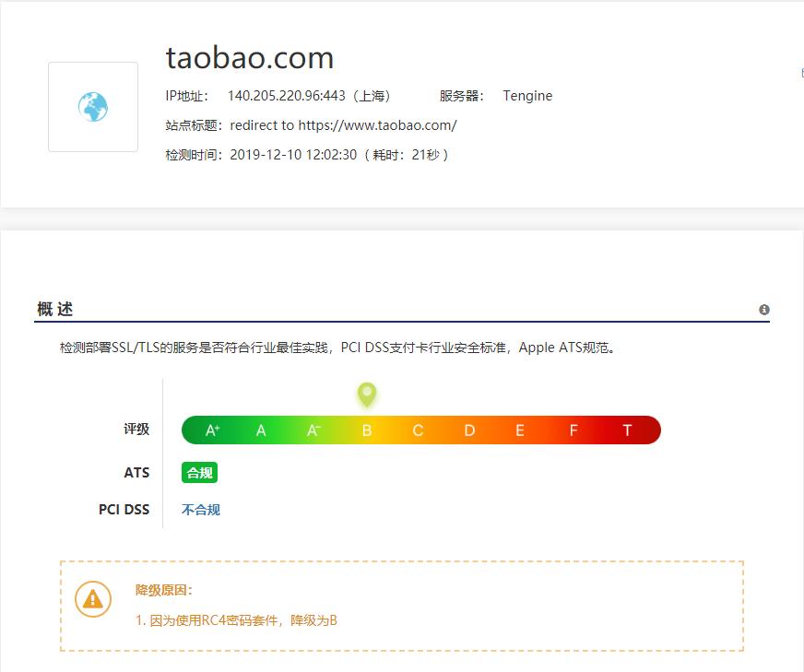
Task: Open the 不合规 link beside PCI DSS
Action: 199,509
